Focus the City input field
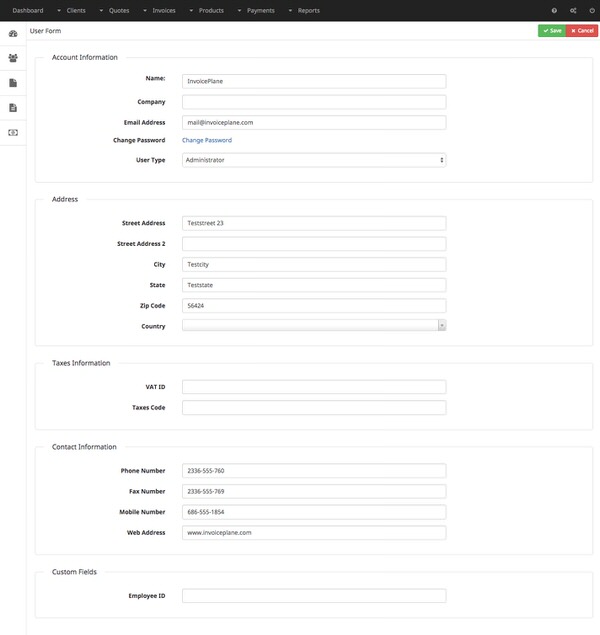Viewport: 600px width, 635px height. click(x=314, y=264)
